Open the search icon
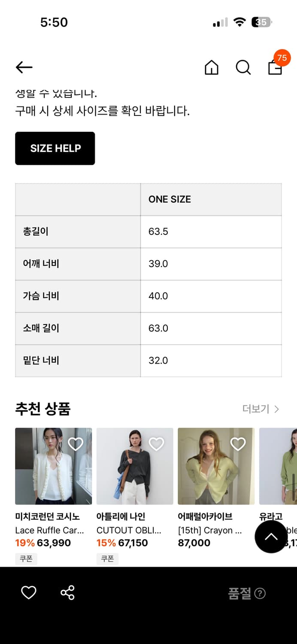This screenshot has height=644, width=297. [x=243, y=67]
